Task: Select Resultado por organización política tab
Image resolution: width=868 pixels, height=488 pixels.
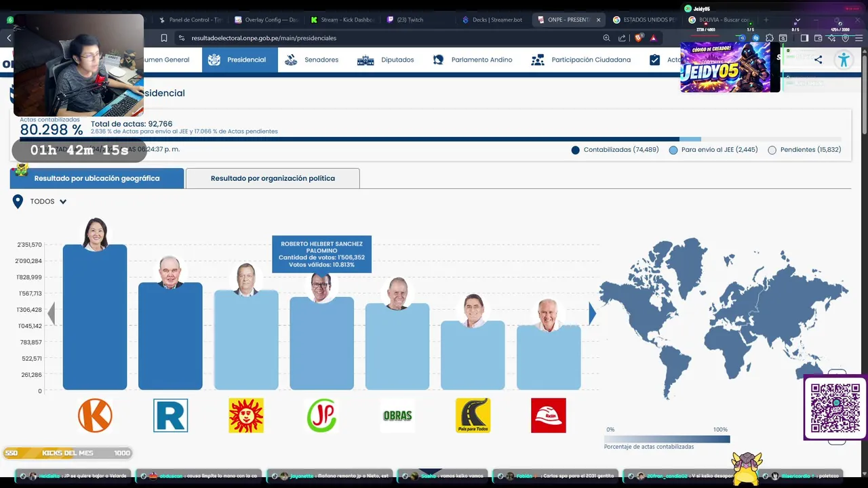Action: click(x=273, y=178)
